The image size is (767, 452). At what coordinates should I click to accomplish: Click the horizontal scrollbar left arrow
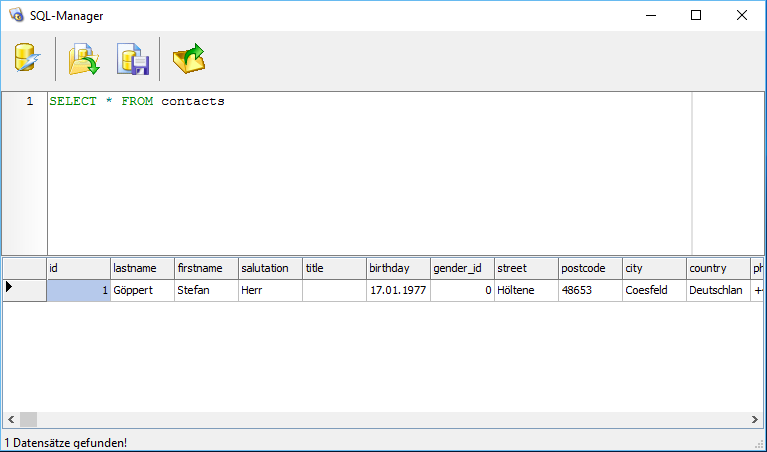point(10,419)
